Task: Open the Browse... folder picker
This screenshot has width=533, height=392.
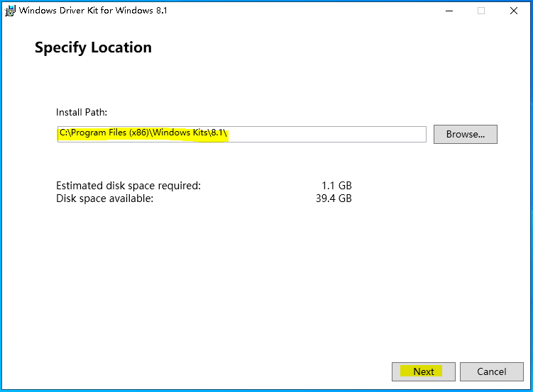Action: point(466,135)
